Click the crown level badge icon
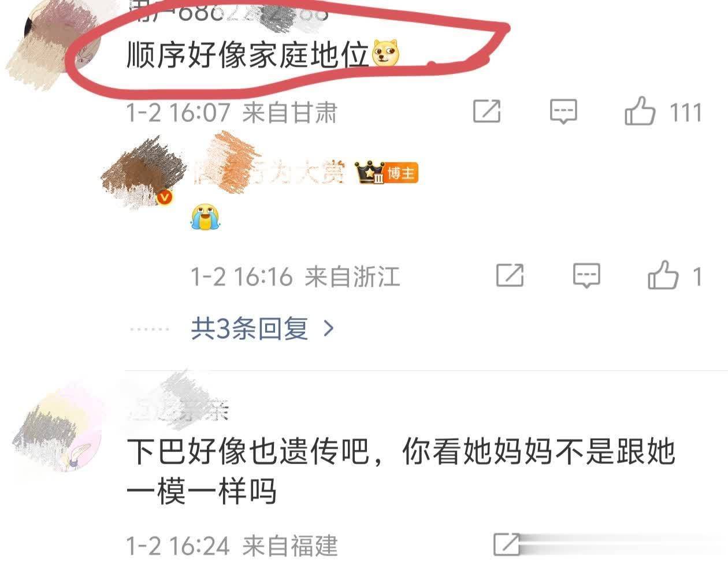The height and width of the screenshot is (564, 728). (370, 172)
